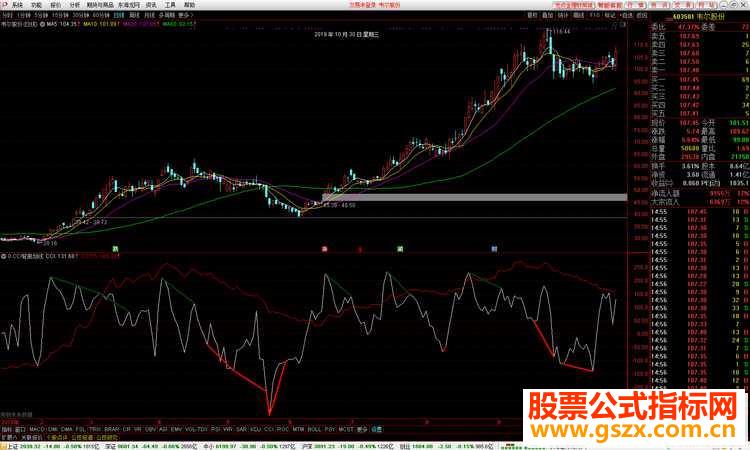The image size is (750, 450).
Task: Select the DMI indicator tab
Action: click(x=53, y=429)
